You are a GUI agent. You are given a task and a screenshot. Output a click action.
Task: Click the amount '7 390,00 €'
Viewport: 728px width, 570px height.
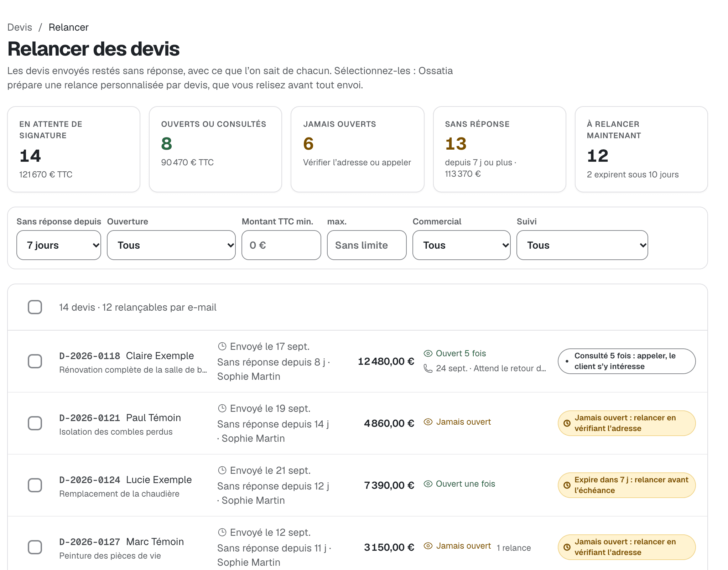[x=389, y=485]
